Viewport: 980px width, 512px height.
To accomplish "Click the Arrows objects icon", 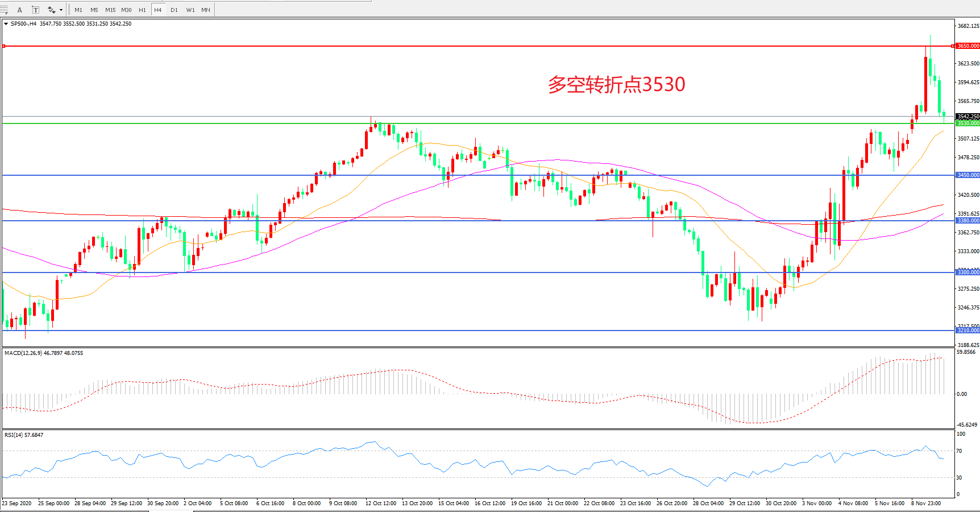I will pyautogui.click(x=51, y=10).
